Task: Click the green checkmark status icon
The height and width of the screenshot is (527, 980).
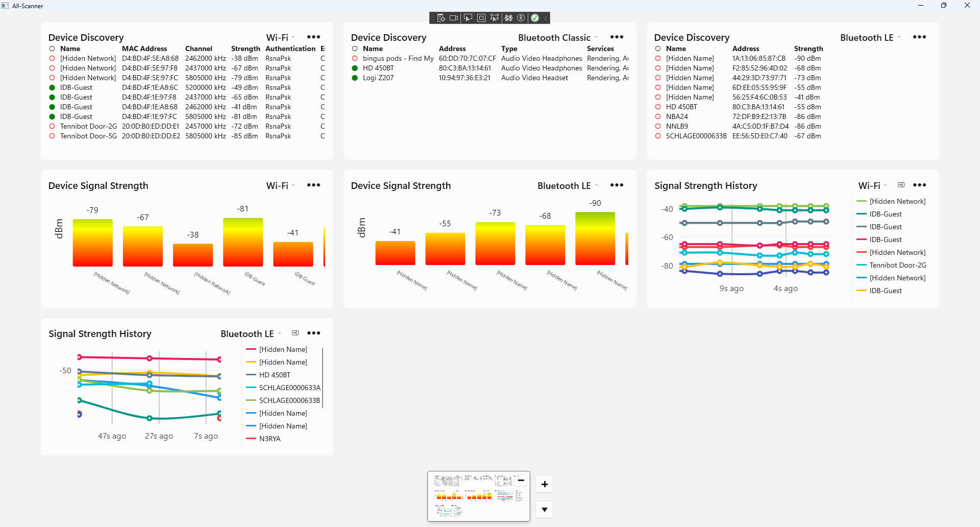Action: tap(535, 18)
